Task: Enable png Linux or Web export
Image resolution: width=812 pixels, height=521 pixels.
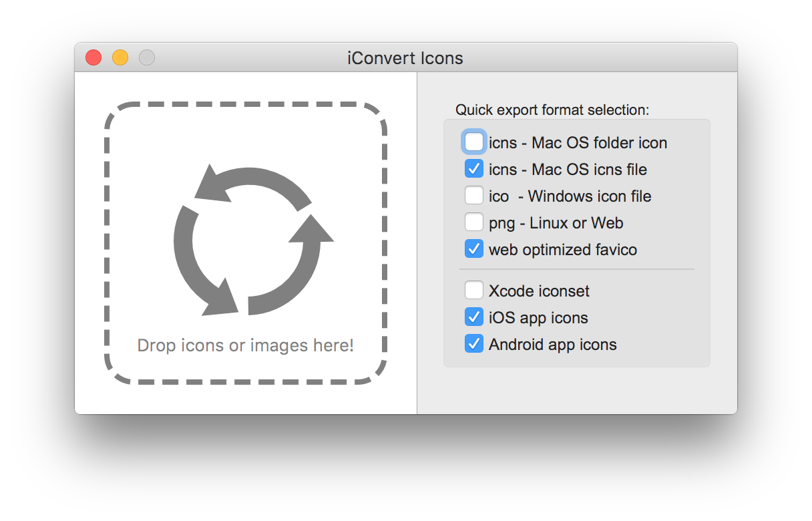Action: [x=474, y=222]
